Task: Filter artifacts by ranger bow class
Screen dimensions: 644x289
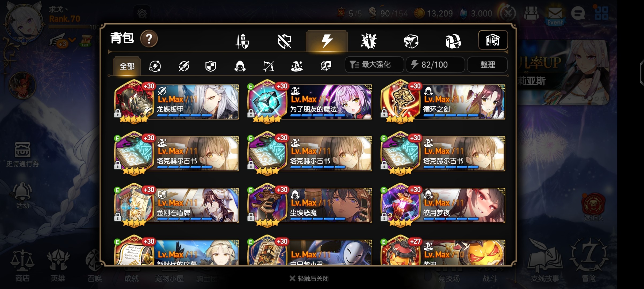Action: click(x=268, y=66)
